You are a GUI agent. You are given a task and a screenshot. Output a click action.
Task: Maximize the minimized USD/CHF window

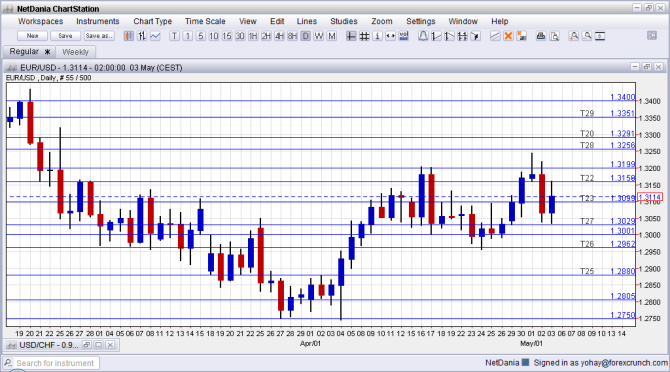point(99,345)
